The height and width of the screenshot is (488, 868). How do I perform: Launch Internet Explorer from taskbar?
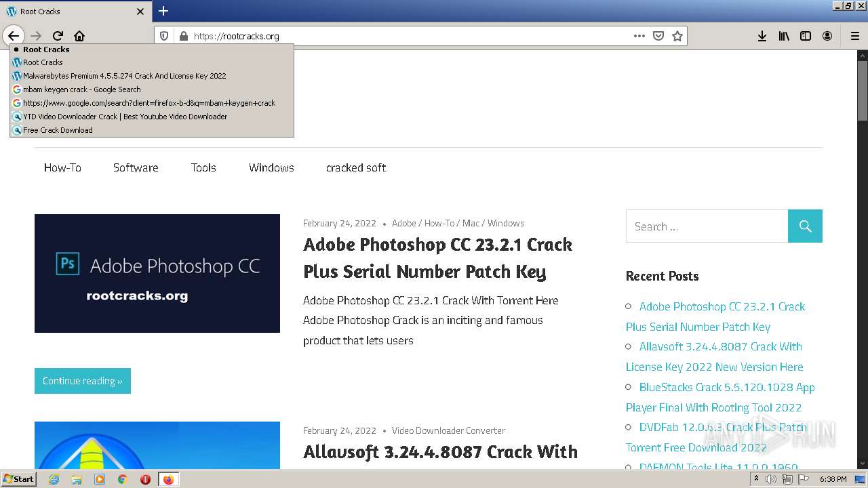(x=54, y=479)
